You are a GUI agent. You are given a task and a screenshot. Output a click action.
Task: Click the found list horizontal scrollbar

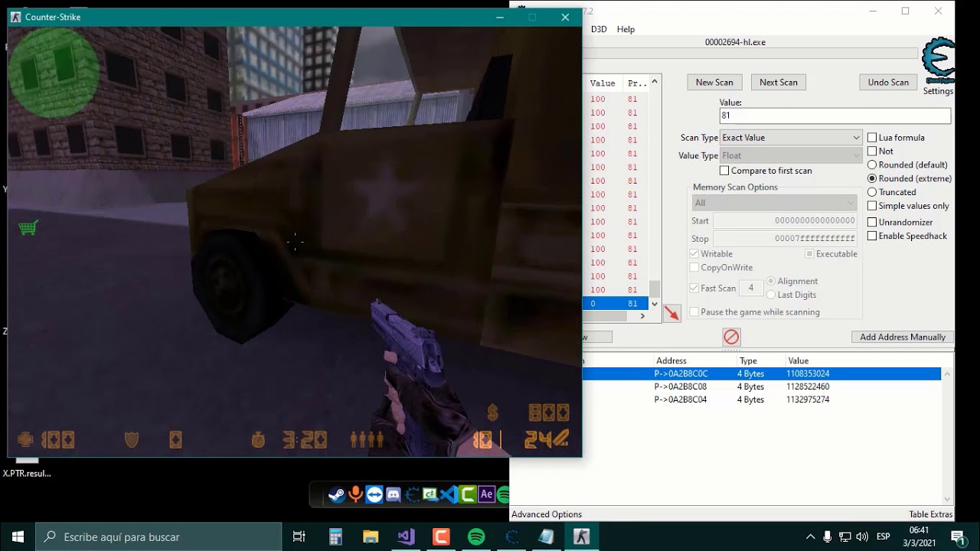[x=616, y=316]
